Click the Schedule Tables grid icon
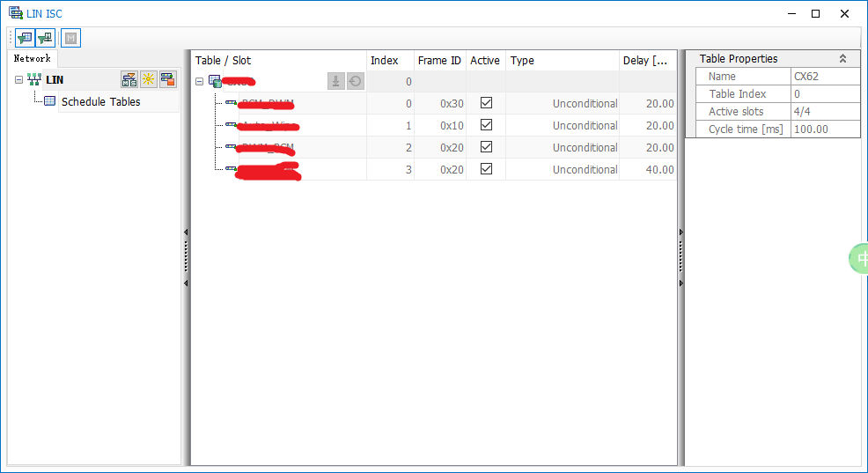This screenshot has width=868, height=473. click(50, 101)
